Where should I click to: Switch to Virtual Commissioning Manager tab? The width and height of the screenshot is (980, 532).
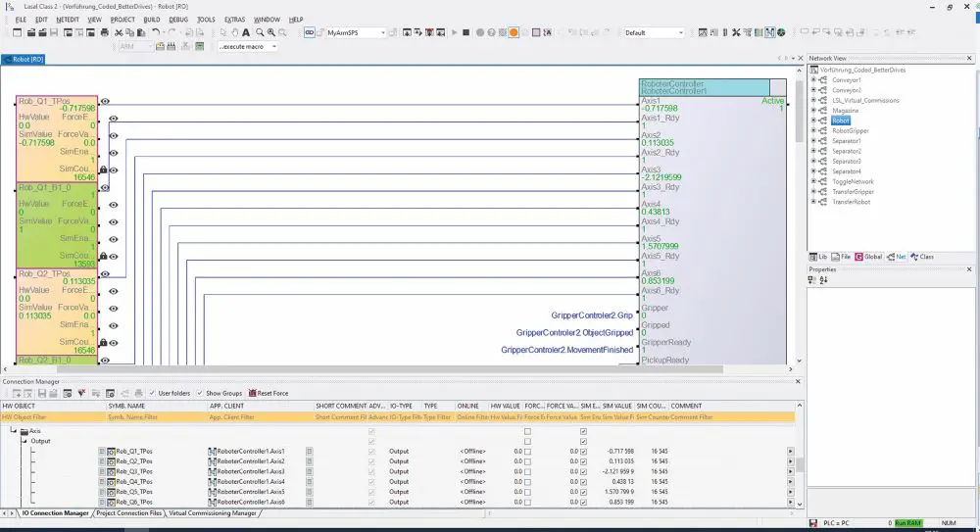(213, 513)
